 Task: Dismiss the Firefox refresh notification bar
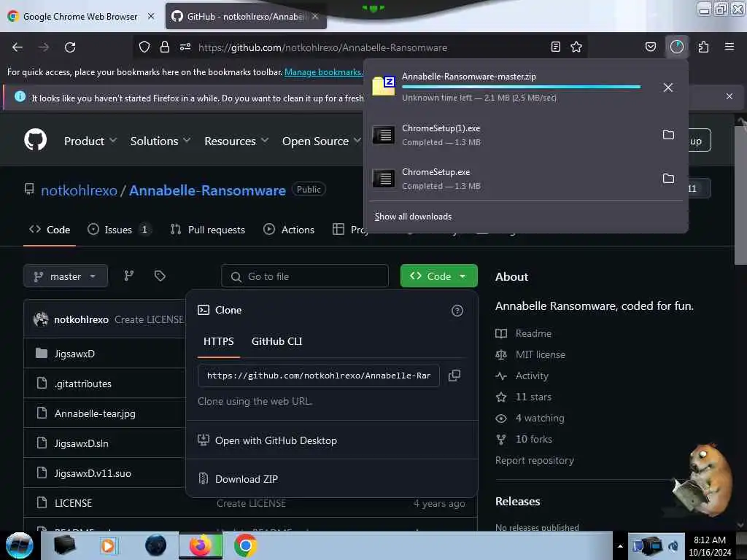pyautogui.click(x=729, y=96)
